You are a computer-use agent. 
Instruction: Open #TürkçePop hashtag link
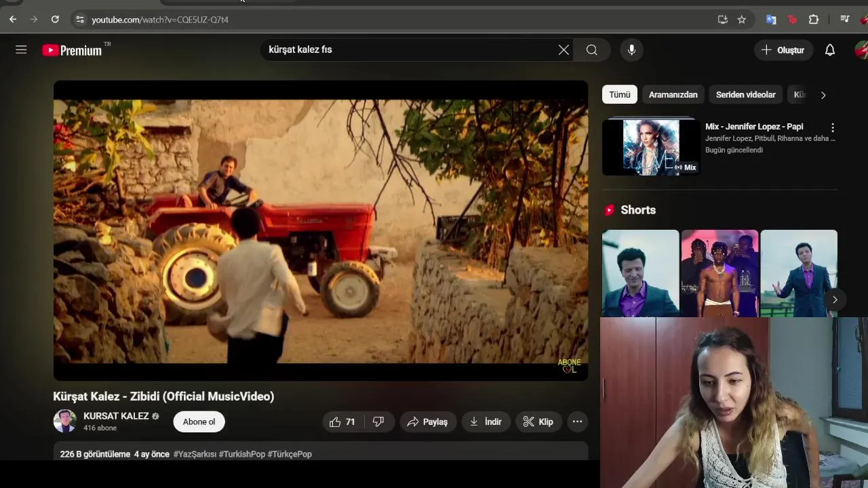point(290,454)
